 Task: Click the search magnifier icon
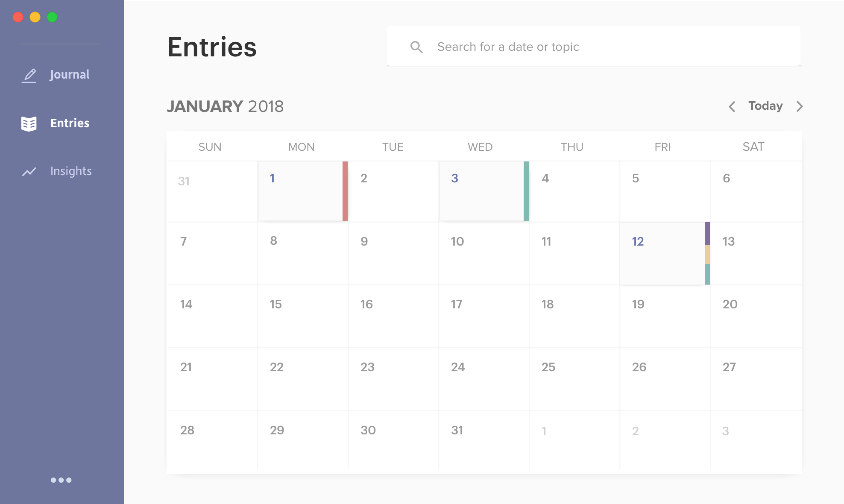point(416,47)
